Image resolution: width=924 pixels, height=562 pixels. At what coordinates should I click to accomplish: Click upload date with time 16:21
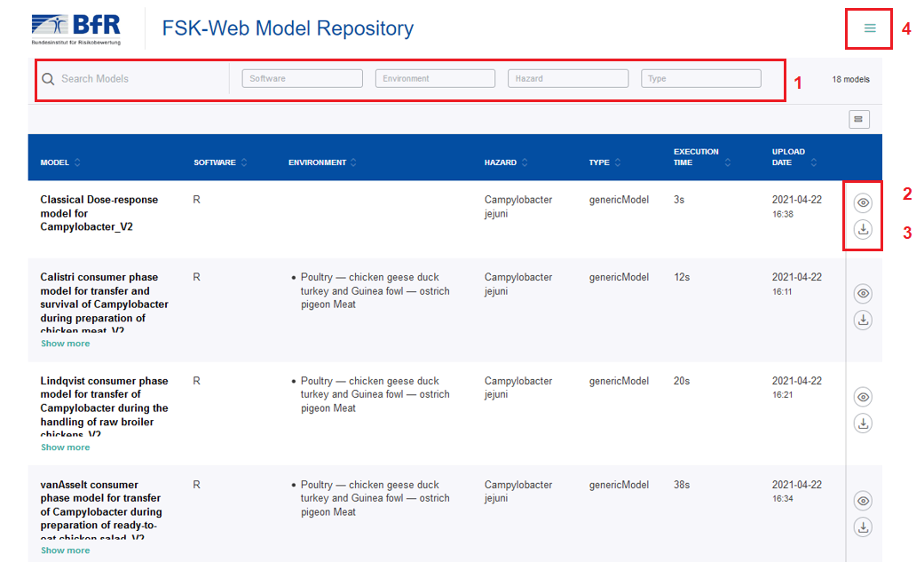coord(797,387)
